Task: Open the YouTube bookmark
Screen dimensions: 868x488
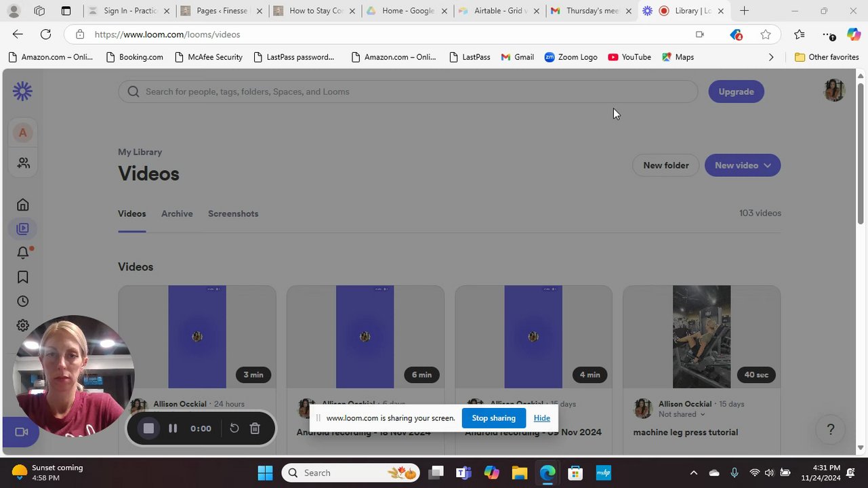Action: coord(629,58)
